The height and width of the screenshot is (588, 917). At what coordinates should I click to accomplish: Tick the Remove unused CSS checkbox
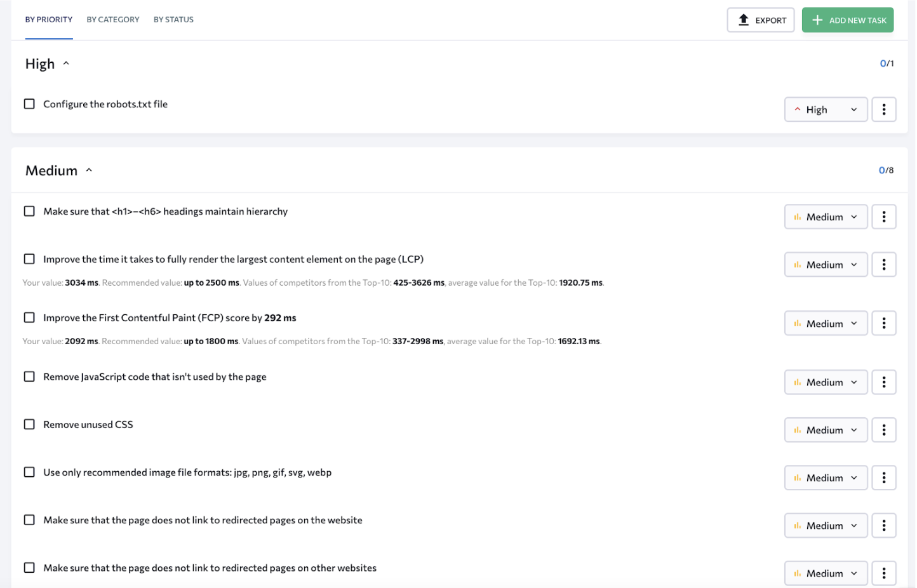pyautogui.click(x=29, y=424)
